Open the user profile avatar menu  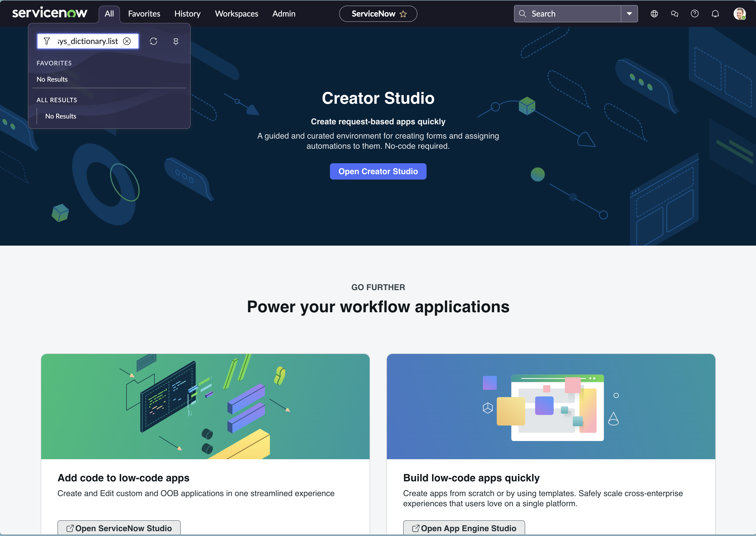tap(739, 14)
